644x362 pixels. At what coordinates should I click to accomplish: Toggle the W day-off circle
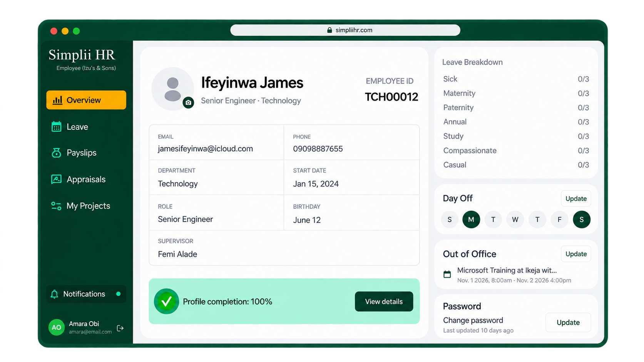(x=515, y=220)
